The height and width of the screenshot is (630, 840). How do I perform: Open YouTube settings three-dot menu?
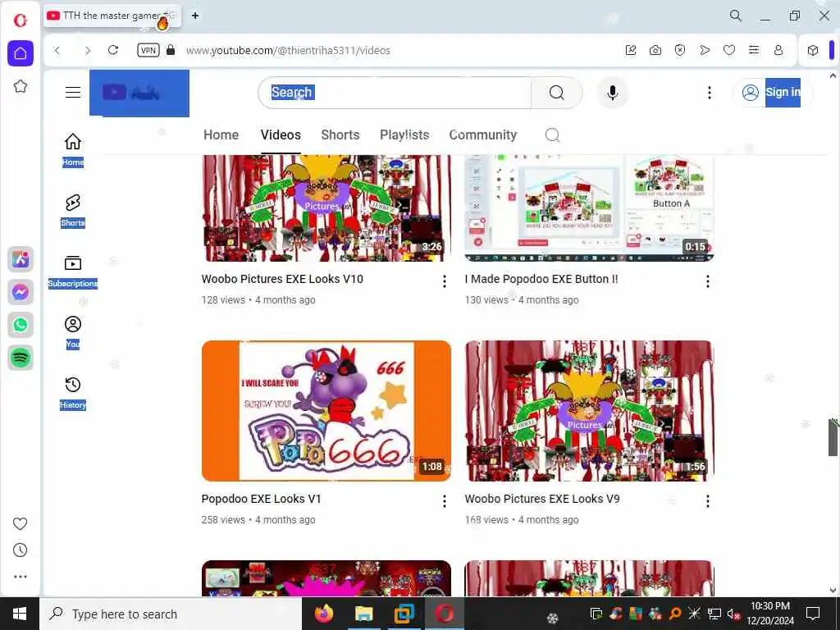(x=710, y=93)
